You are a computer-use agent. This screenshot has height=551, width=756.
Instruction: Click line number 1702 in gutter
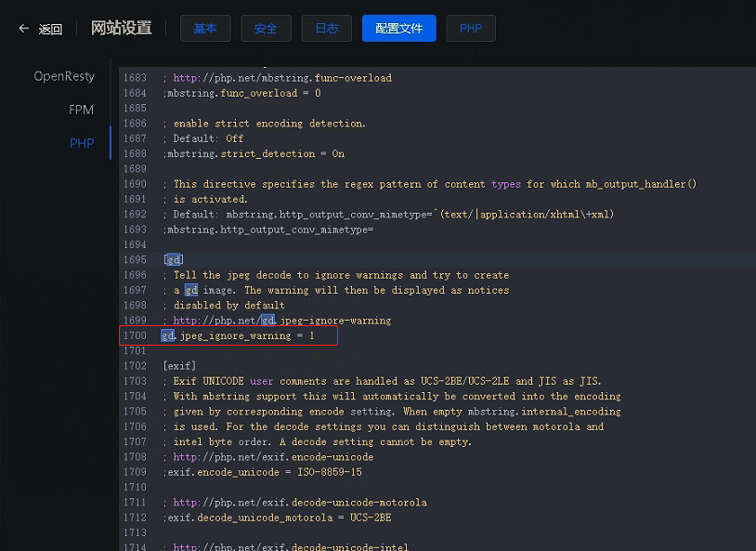135,366
